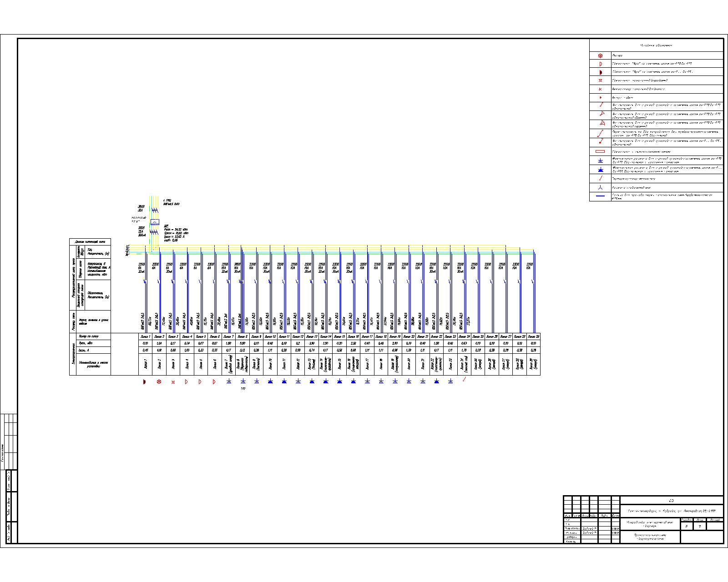Select the Линия 1 header cell
This screenshot has height=582, width=728.
pos(145,337)
